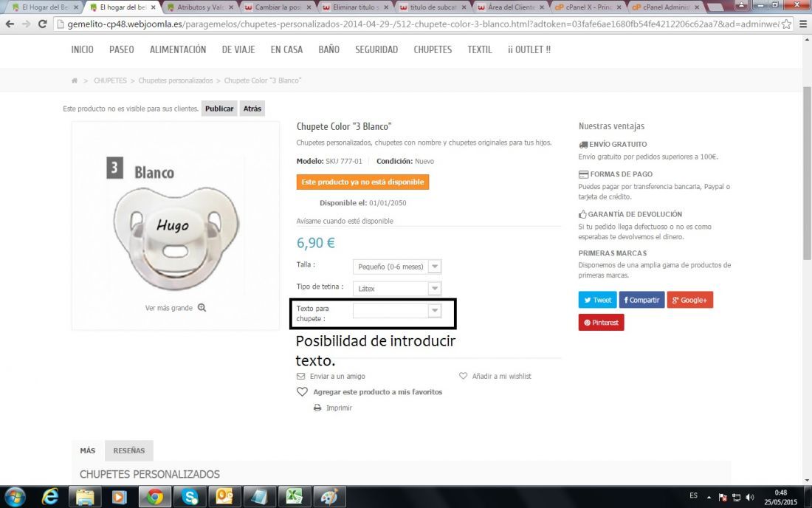This screenshot has width=812, height=508.
Task: Open the CHUPETES menu in the navigation bar
Action: (x=433, y=49)
